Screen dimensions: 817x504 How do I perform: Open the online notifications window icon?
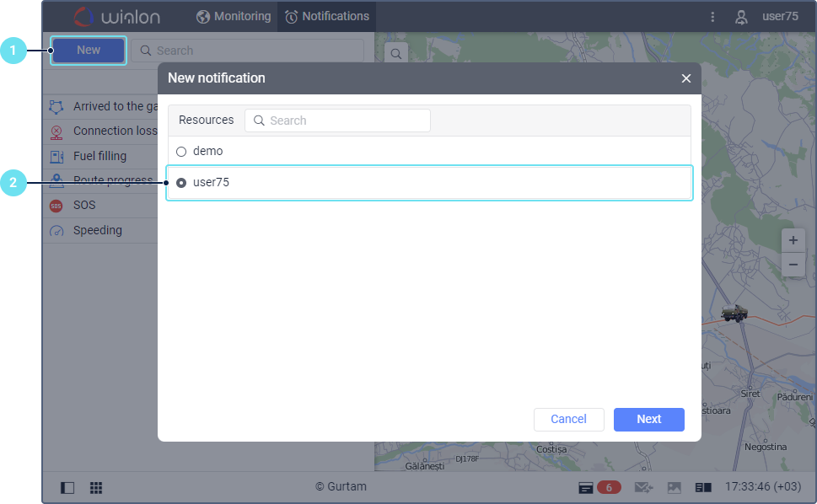click(586, 487)
